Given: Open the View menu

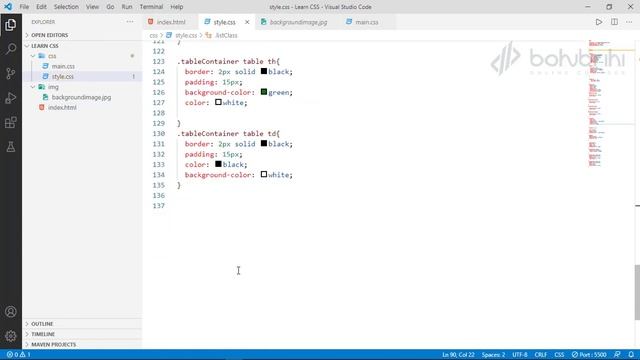Looking at the screenshot, I should click(92, 7).
